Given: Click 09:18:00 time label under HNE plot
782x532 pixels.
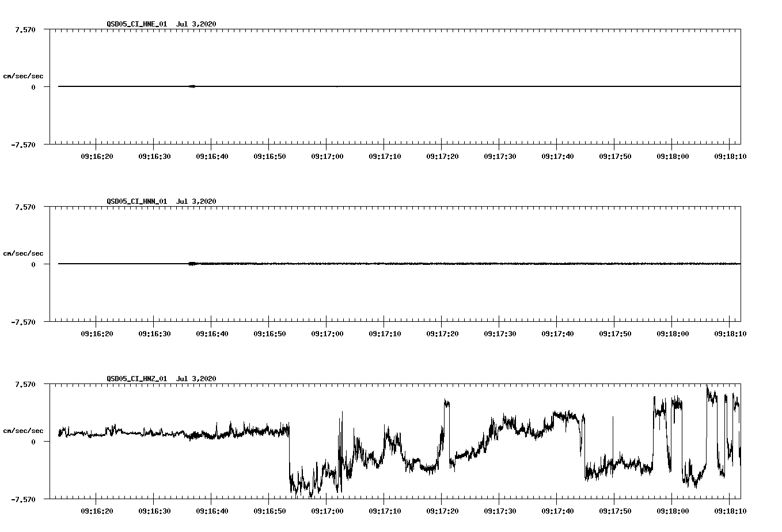Looking at the screenshot, I should [673, 156].
